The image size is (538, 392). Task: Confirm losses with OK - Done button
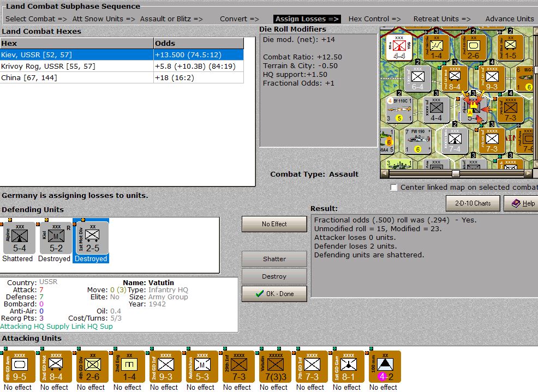pos(274,294)
